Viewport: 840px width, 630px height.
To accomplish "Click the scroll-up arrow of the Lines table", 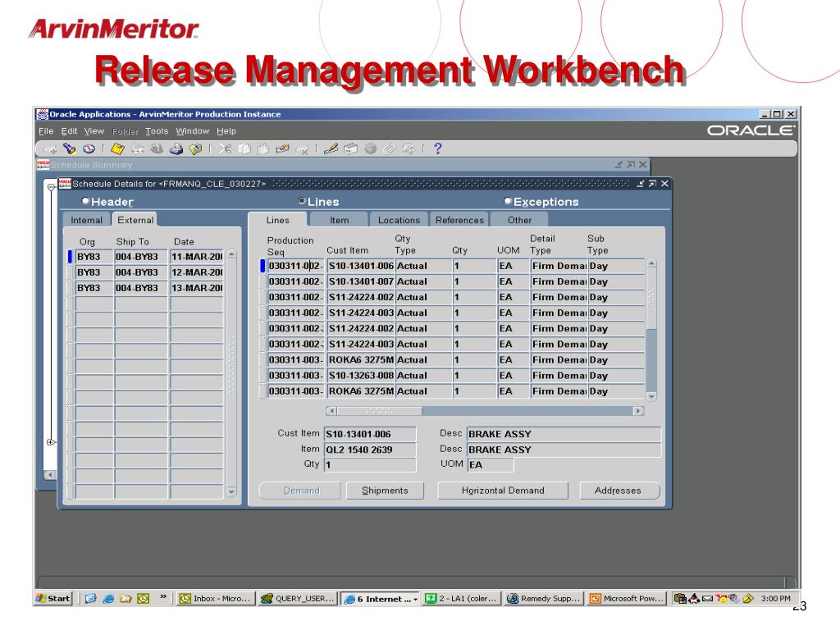I will coord(651,263).
